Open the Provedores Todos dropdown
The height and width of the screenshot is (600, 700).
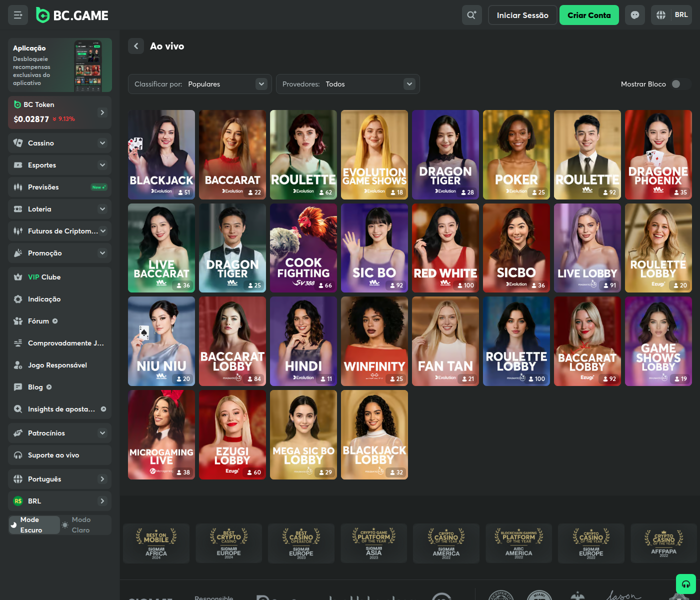pos(348,84)
